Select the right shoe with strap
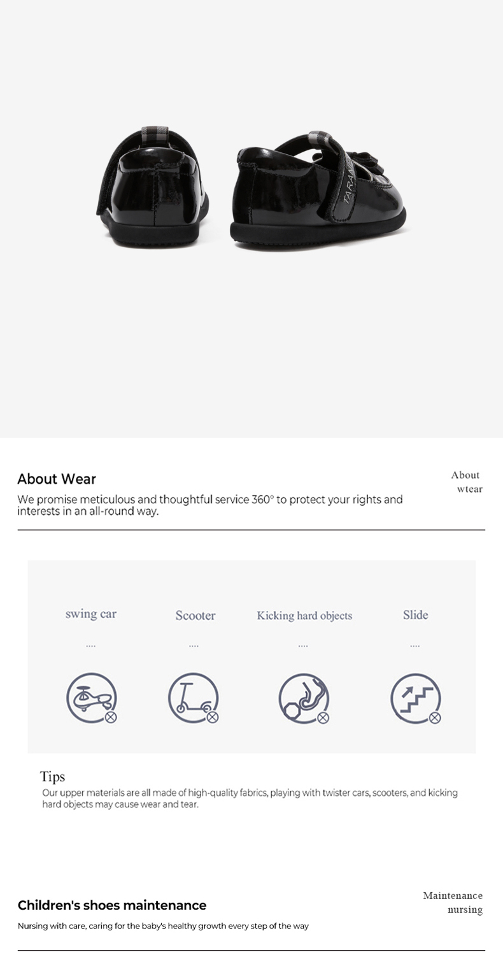This screenshot has width=503, height=980. pyautogui.click(x=318, y=191)
